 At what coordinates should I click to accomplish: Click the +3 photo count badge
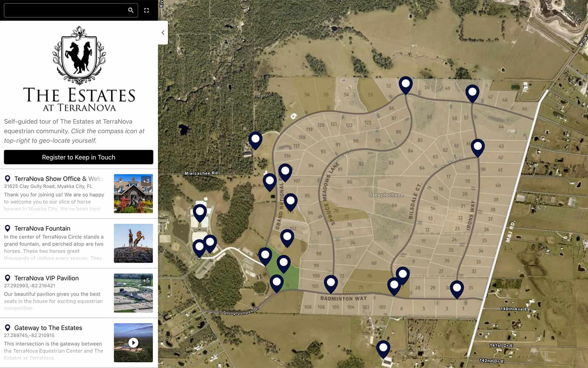pos(146,181)
